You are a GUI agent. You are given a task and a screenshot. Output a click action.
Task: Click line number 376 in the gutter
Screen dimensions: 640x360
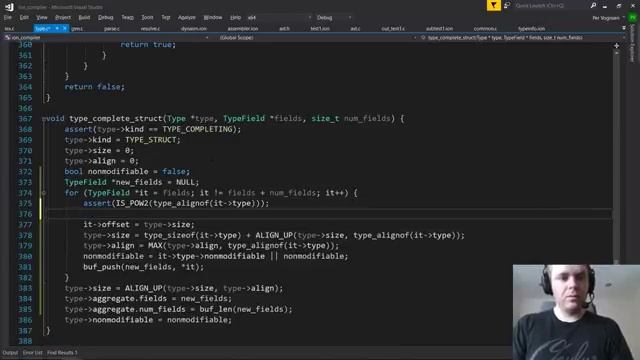(25, 214)
